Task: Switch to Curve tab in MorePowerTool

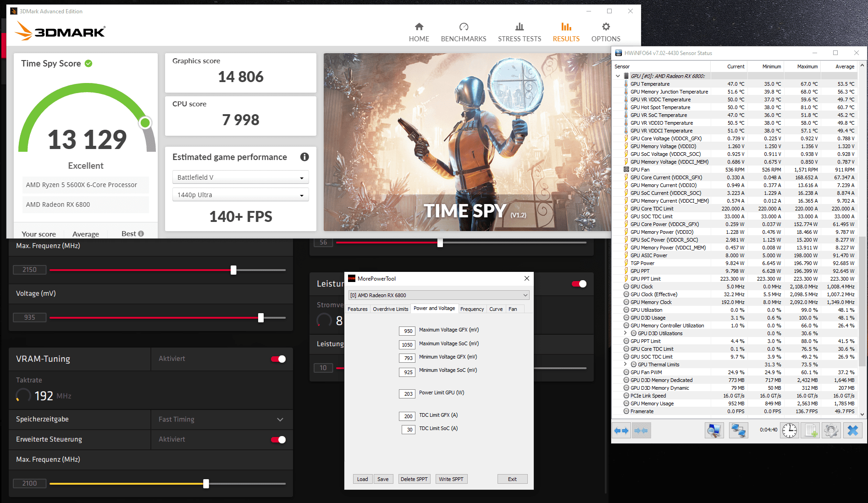Action: (x=496, y=309)
